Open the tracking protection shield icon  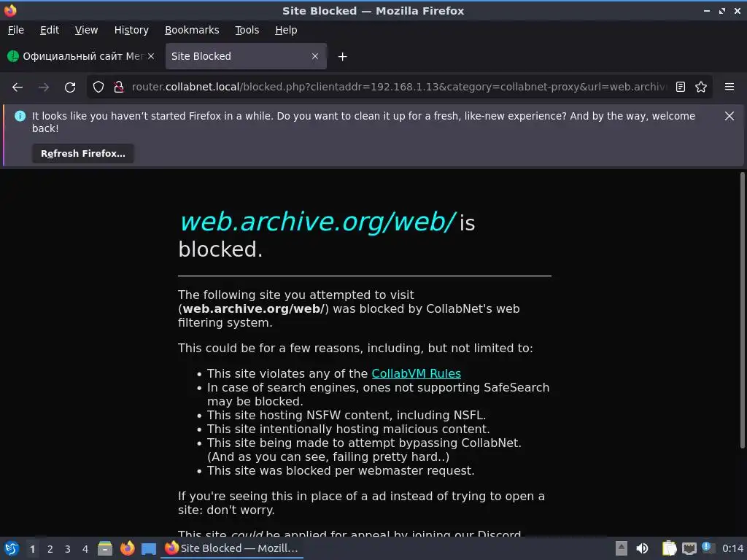98,87
